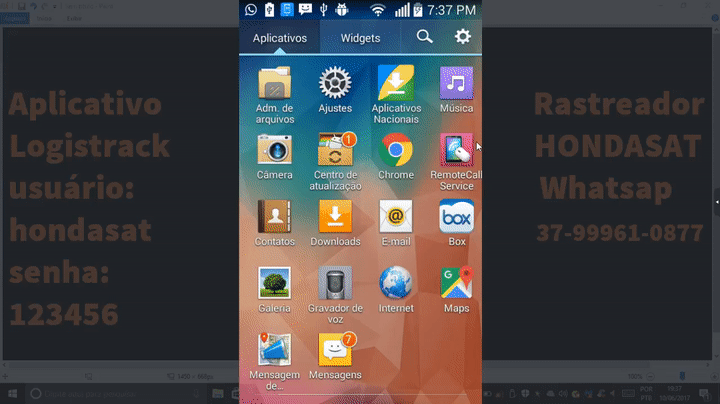Click the taskbar date and time
Screen dimensions: 720x404
click(x=674, y=394)
